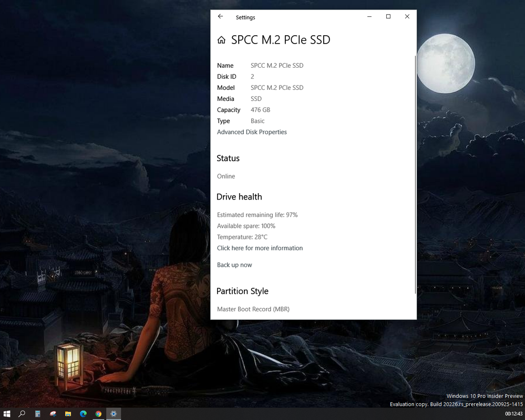Click Temperature: 28°C text
The height and width of the screenshot is (420, 525).
[242, 237]
